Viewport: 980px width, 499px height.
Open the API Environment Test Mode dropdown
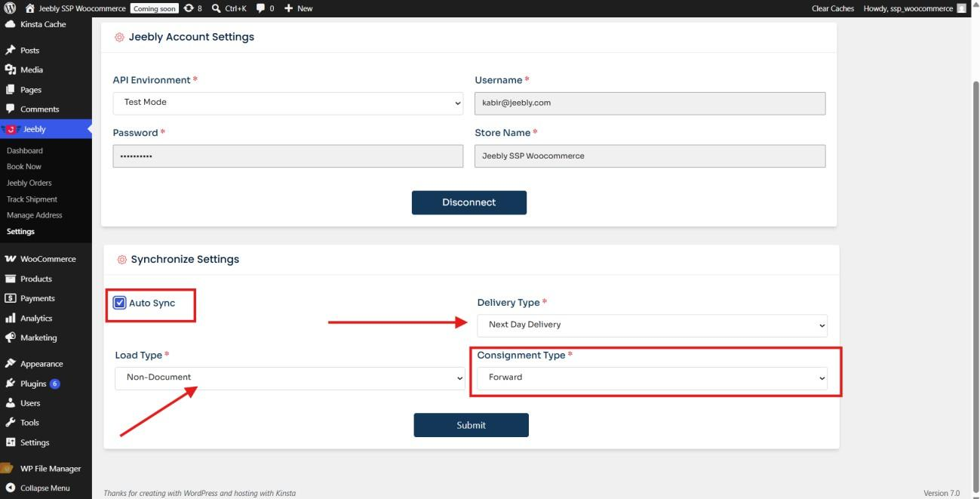(x=288, y=103)
